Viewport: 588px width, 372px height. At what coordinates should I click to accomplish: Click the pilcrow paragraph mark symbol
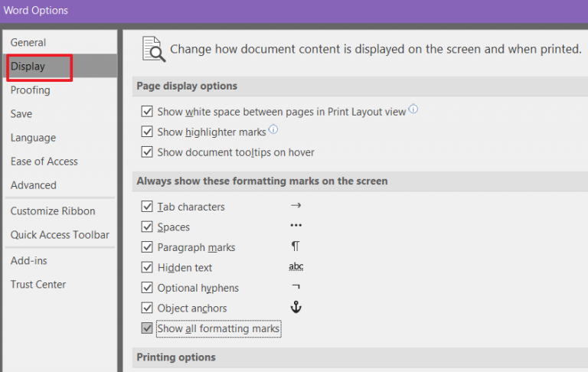(x=296, y=246)
